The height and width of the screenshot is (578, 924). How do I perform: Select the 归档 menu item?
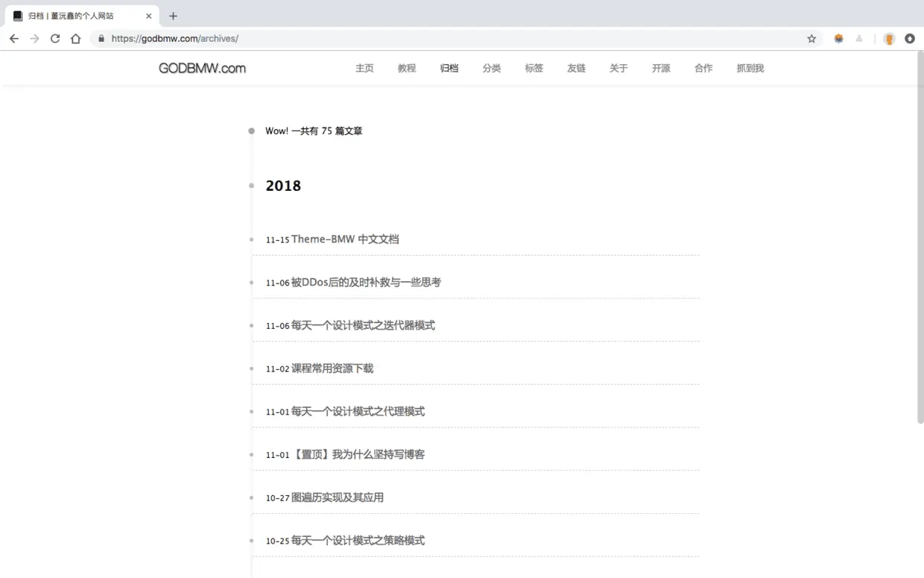click(449, 68)
